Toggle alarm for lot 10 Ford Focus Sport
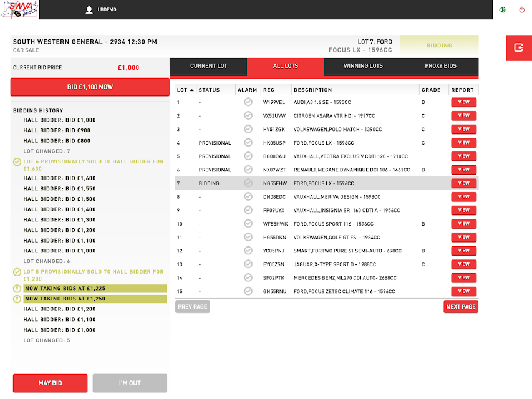The width and height of the screenshot is (532, 399). [x=248, y=223]
